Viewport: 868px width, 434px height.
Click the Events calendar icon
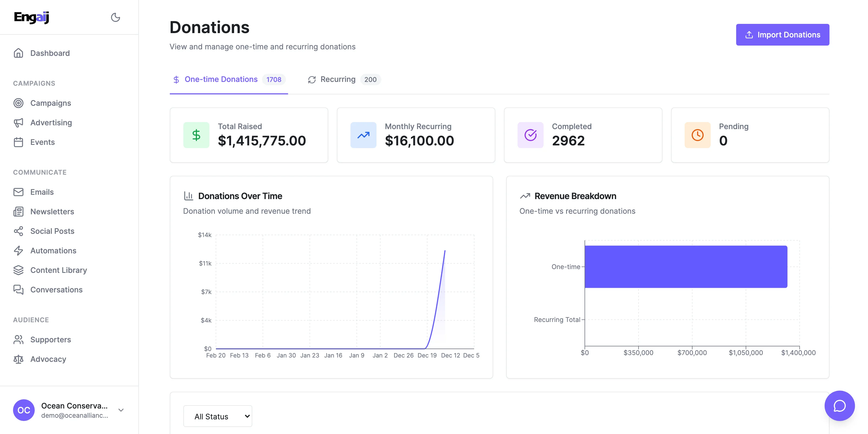18,142
